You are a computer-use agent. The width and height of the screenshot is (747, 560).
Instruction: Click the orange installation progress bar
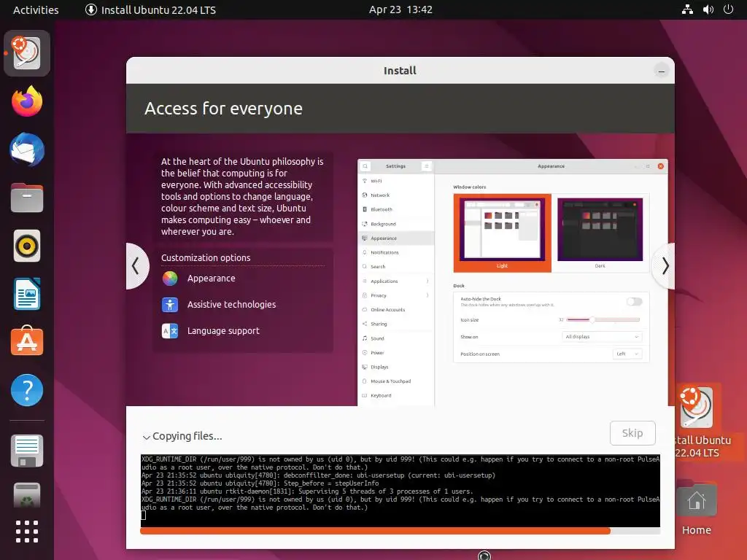[x=375, y=531]
